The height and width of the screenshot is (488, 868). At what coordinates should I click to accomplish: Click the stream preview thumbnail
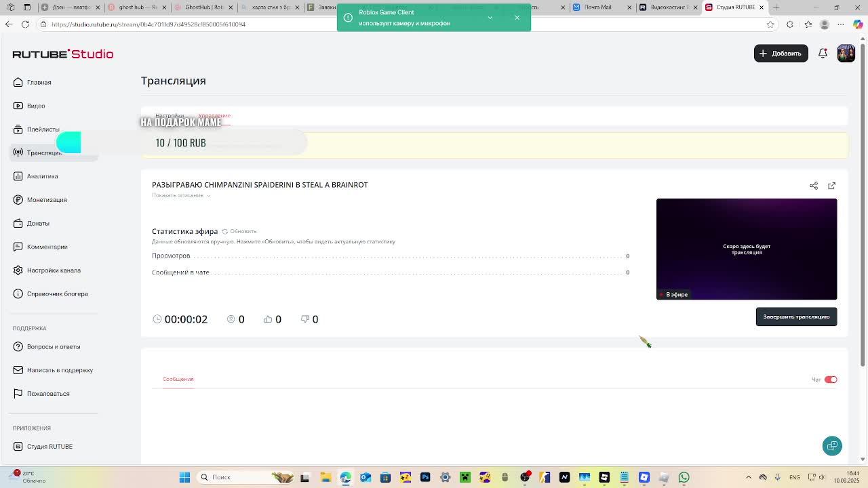tap(747, 249)
